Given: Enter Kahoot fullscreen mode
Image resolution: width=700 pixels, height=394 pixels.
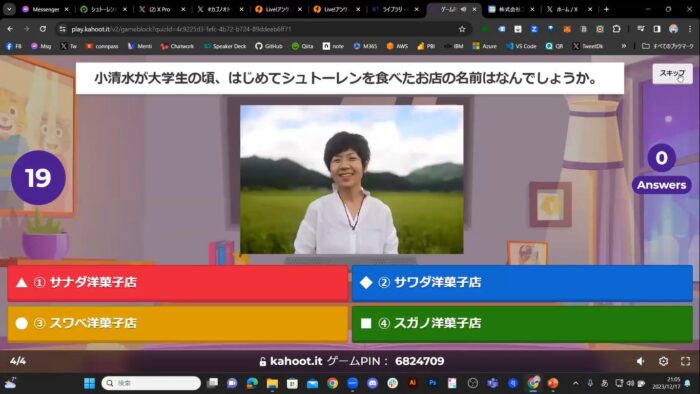Looking at the screenshot, I should pos(685,361).
